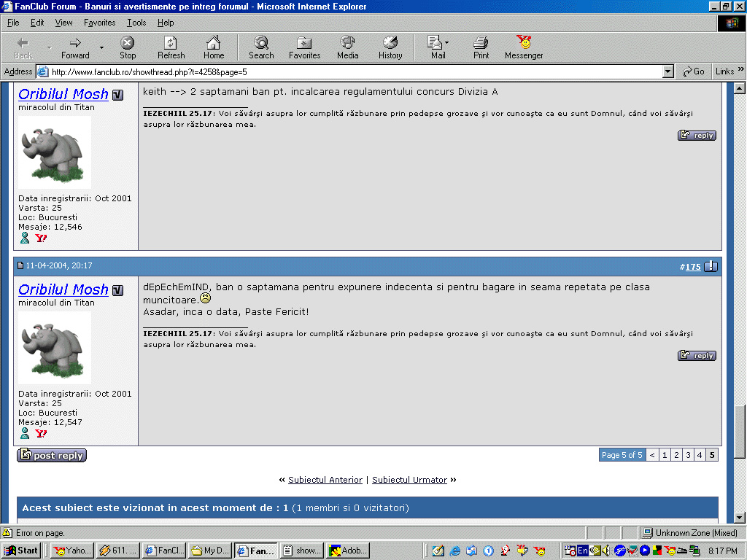Click the Home toolbar icon
The width and height of the screenshot is (747, 560).
(213, 47)
